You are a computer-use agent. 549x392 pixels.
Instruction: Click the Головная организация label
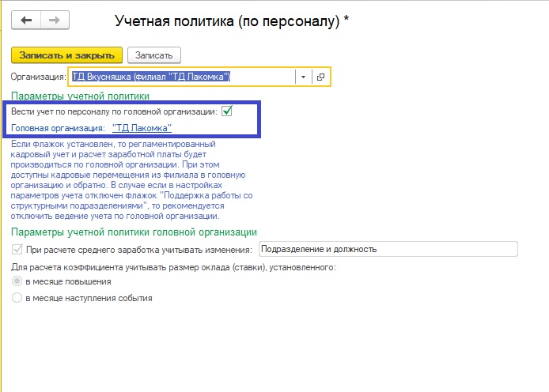click(x=58, y=127)
